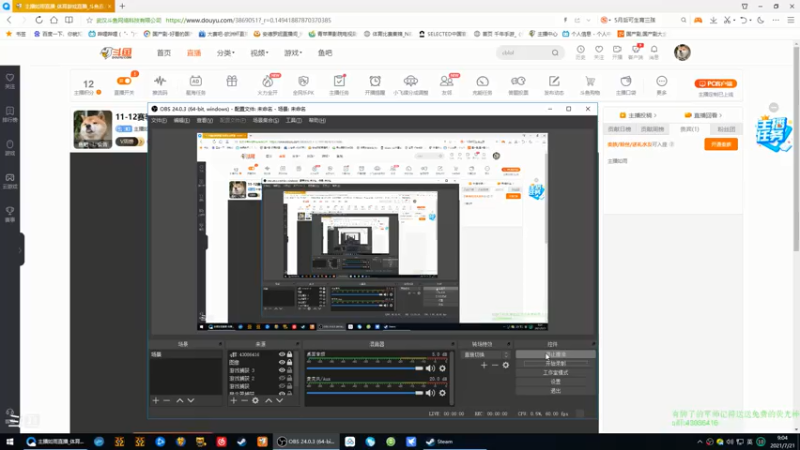800x450 pixels.
Task: Expand the left sidebar collapse arrow
Action: tap(20, 250)
